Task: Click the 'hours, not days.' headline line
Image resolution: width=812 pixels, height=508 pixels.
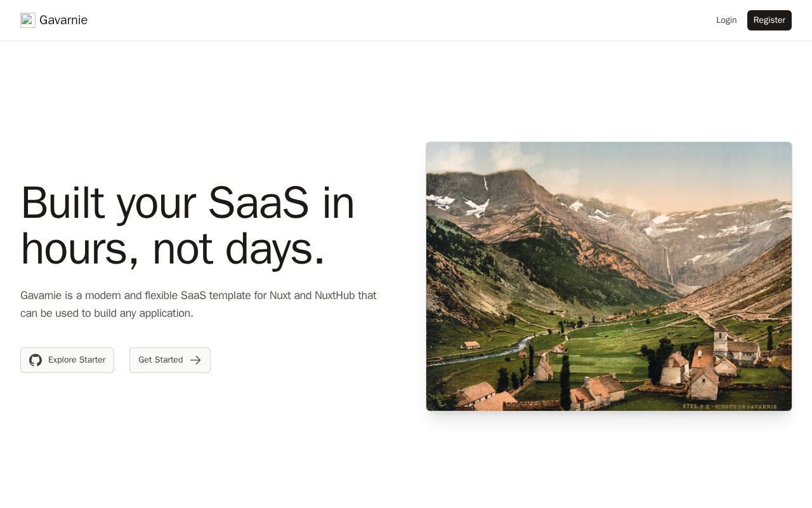Action: (173, 249)
